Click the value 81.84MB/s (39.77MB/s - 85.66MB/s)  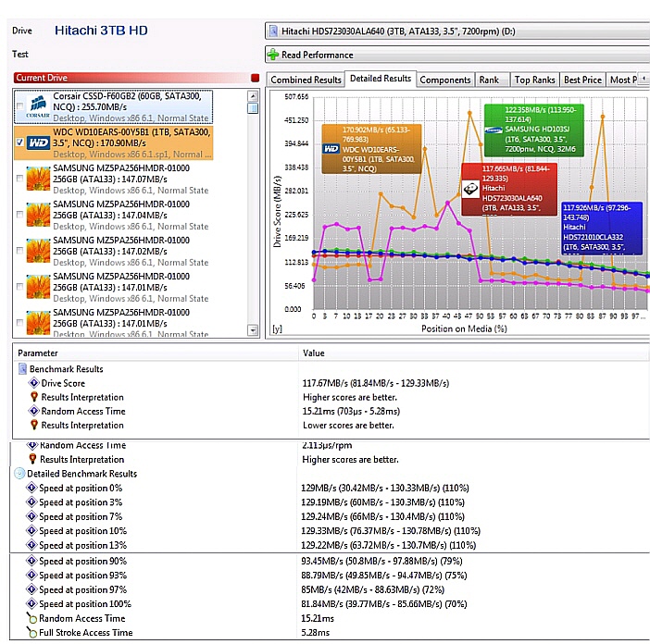384,604
